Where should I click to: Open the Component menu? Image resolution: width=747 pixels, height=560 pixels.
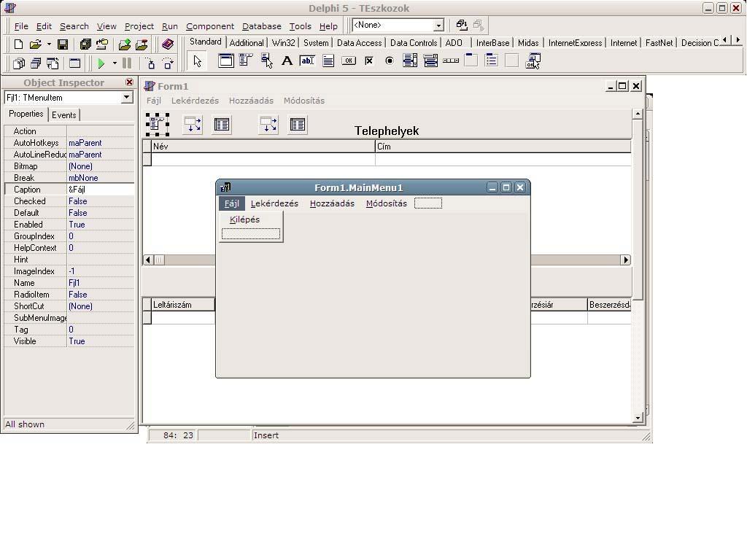210,26
